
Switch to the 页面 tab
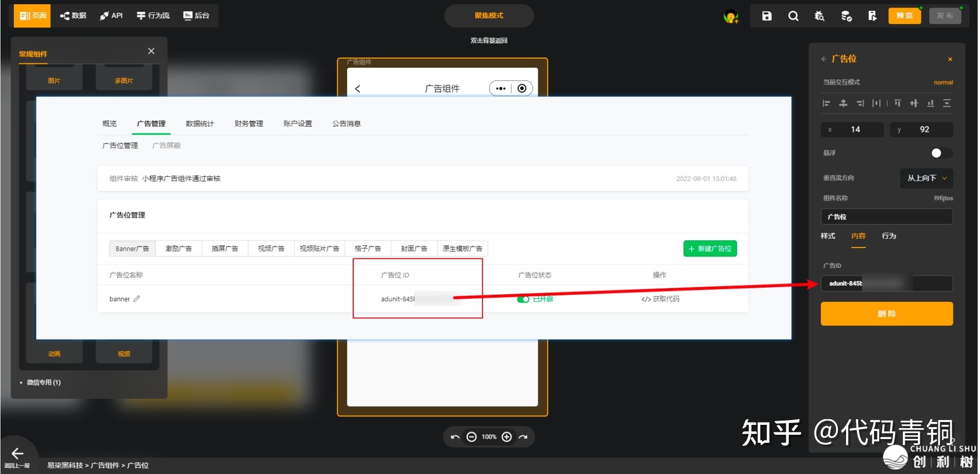(x=33, y=16)
